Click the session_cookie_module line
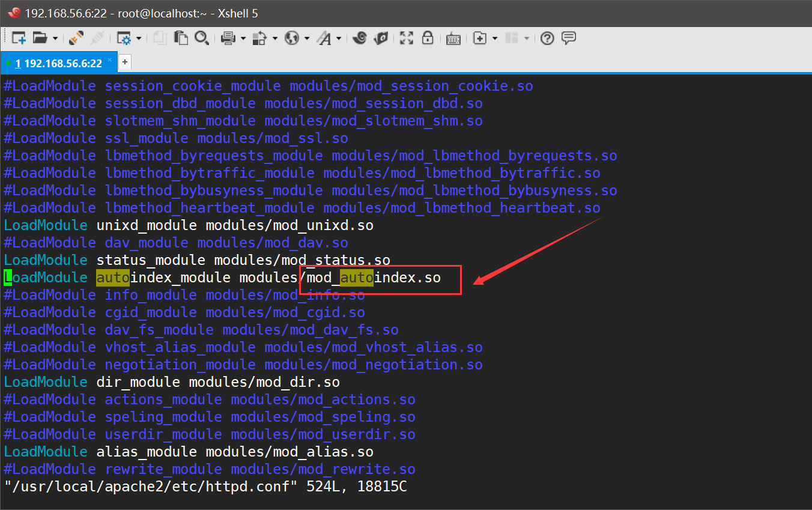Image resolution: width=812 pixels, height=510 pixels. coord(268,86)
